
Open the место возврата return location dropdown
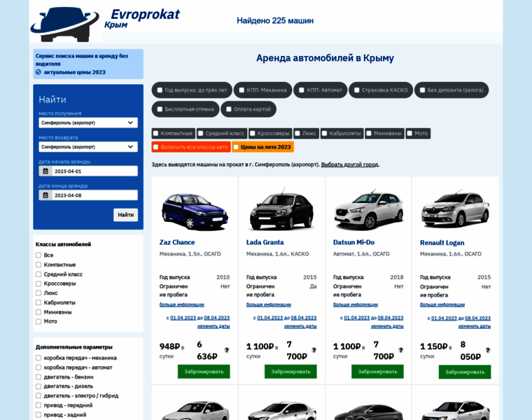(88, 147)
